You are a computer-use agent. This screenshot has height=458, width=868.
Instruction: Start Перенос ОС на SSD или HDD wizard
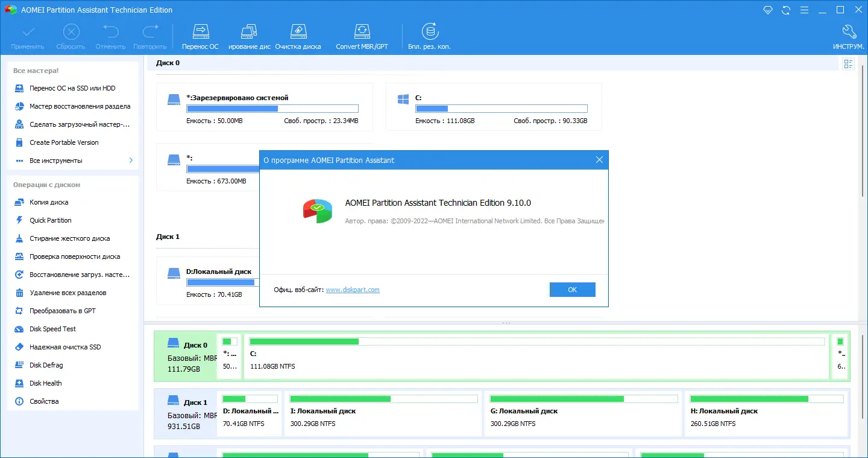point(72,88)
